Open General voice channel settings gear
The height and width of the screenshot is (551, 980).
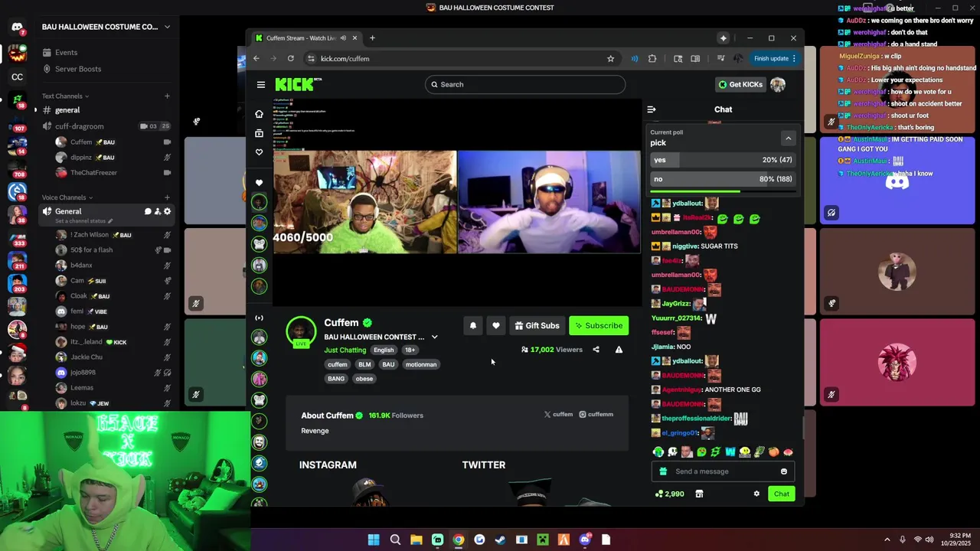[x=167, y=211]
